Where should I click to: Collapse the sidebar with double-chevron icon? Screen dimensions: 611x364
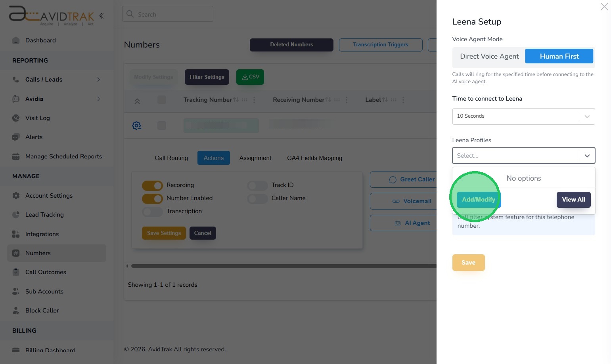[x=102, y=16]
